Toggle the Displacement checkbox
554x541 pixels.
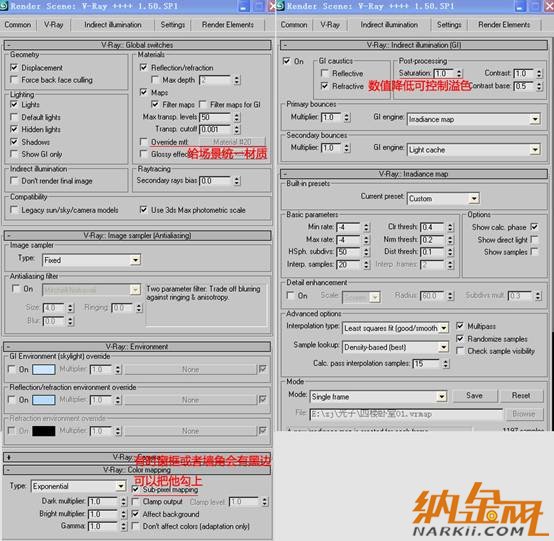pos(14,67)
